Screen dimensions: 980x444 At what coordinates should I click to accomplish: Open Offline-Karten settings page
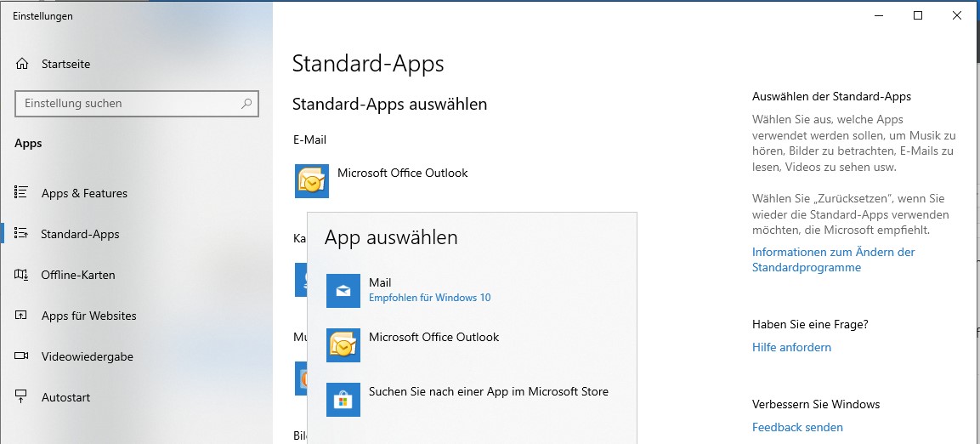coord(78,275)
